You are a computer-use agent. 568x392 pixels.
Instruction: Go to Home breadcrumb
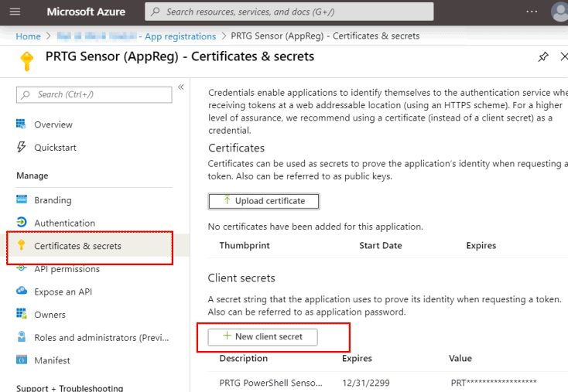coord(29,36)
